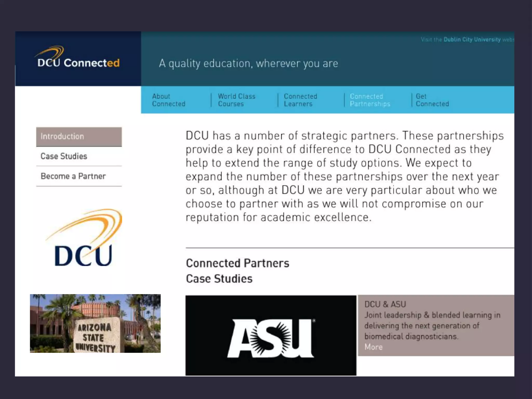The image size is (532, 399).
Task: Click the DCU Connected header logo
Action: tap(78, 58)
